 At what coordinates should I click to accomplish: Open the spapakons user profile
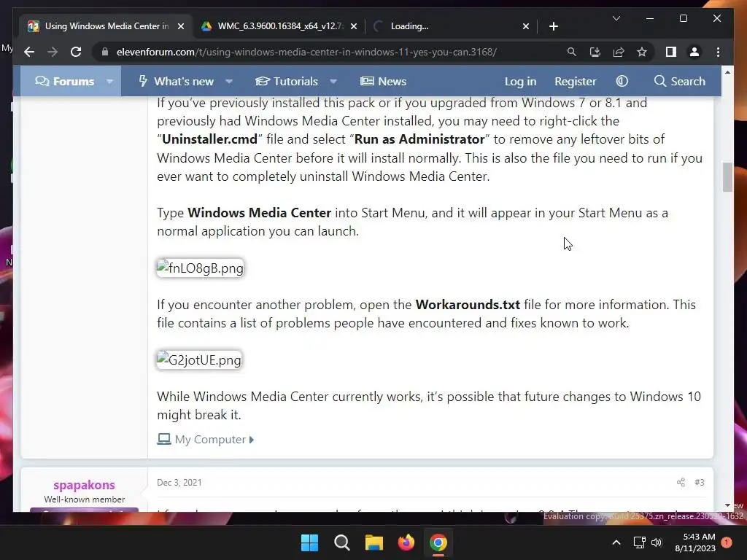click(x=85, y=485)
